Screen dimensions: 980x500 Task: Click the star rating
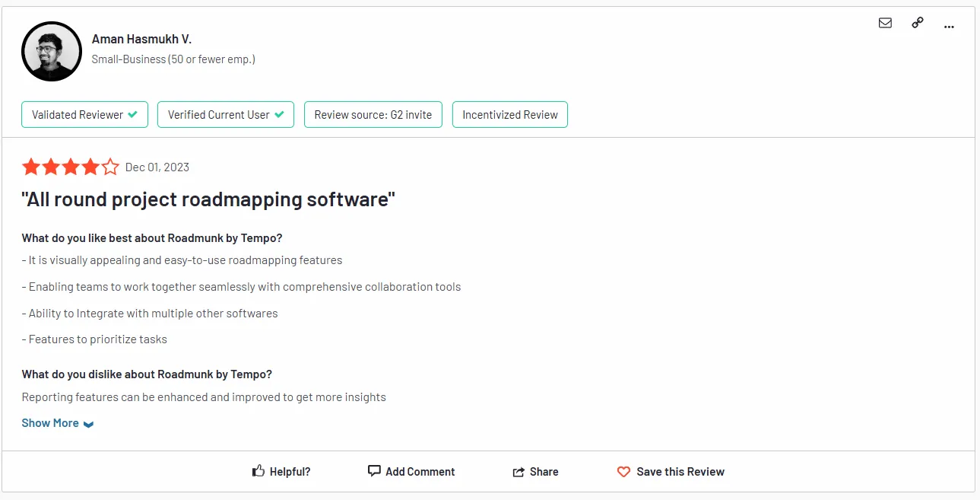pos(71,167)
